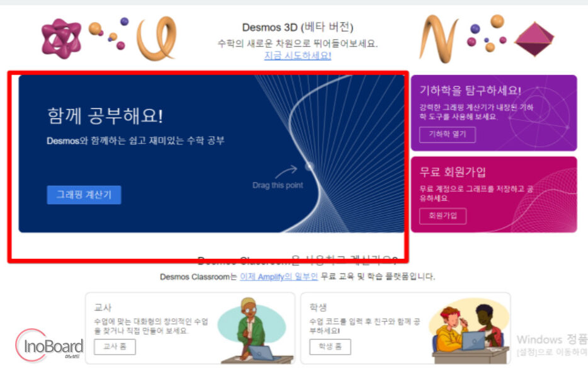This screenshot has width=588, height=378.
Task: Click the draggable point on the curve
Action: click(309, 166)
